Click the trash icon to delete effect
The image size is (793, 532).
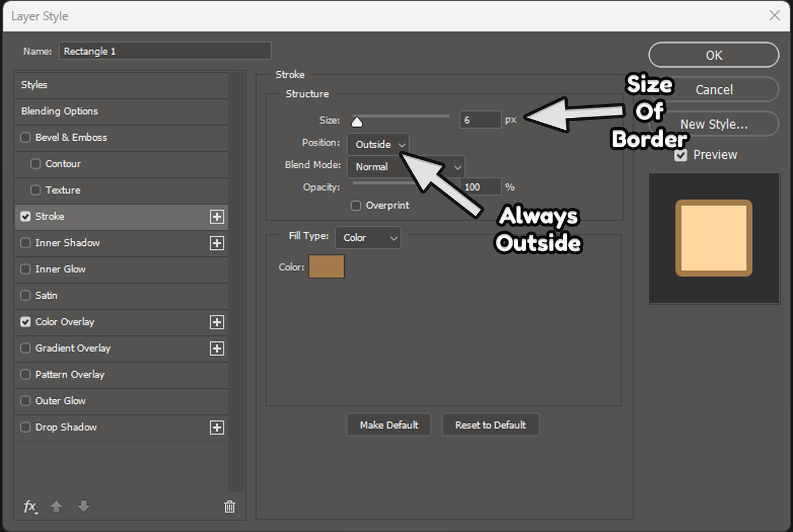pos(229,507)
